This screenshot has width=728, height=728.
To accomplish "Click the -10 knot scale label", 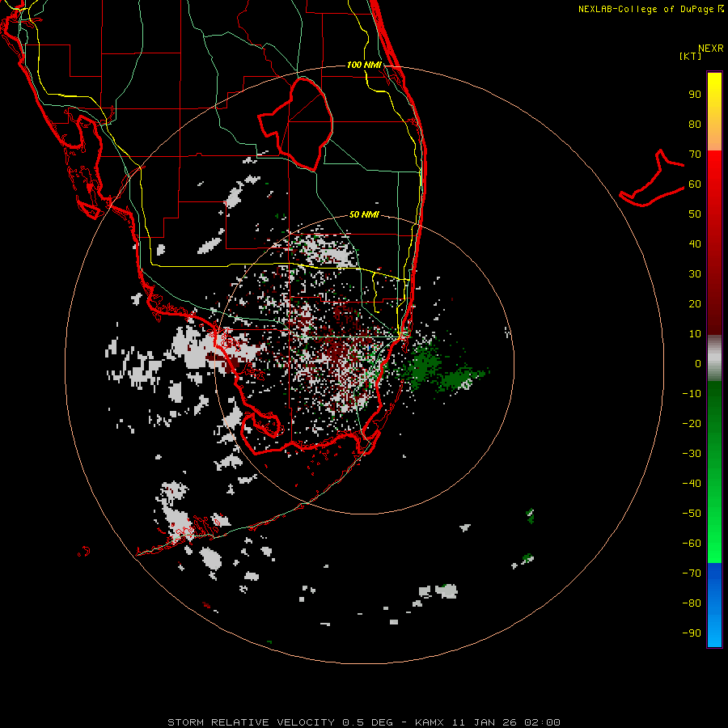I will (692, 394).
